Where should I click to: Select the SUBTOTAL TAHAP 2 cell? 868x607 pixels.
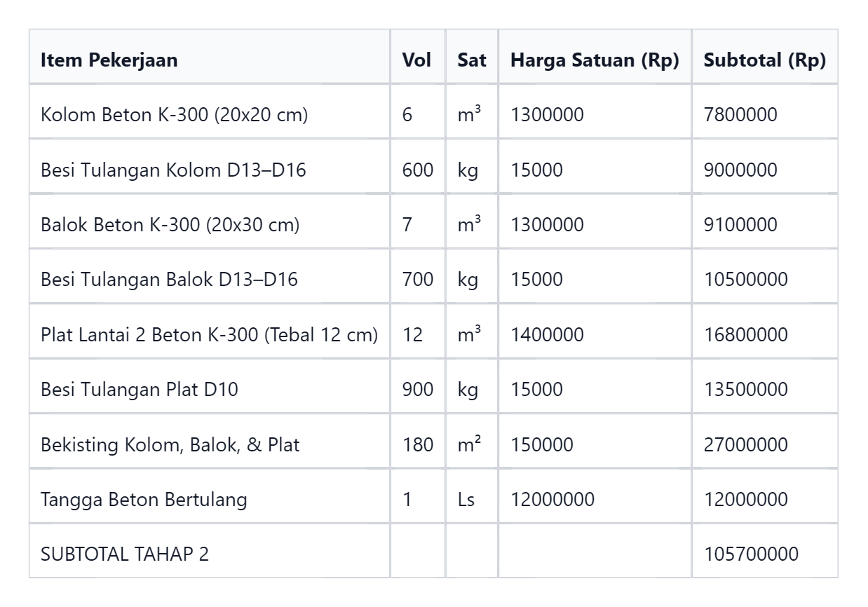[x=210, y=554]
